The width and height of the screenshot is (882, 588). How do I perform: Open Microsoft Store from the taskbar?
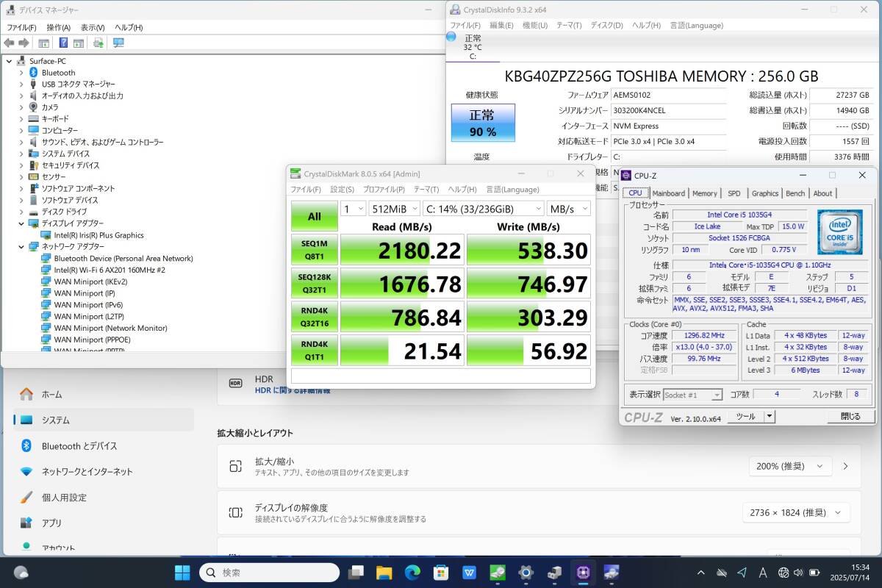coord(441,572)
